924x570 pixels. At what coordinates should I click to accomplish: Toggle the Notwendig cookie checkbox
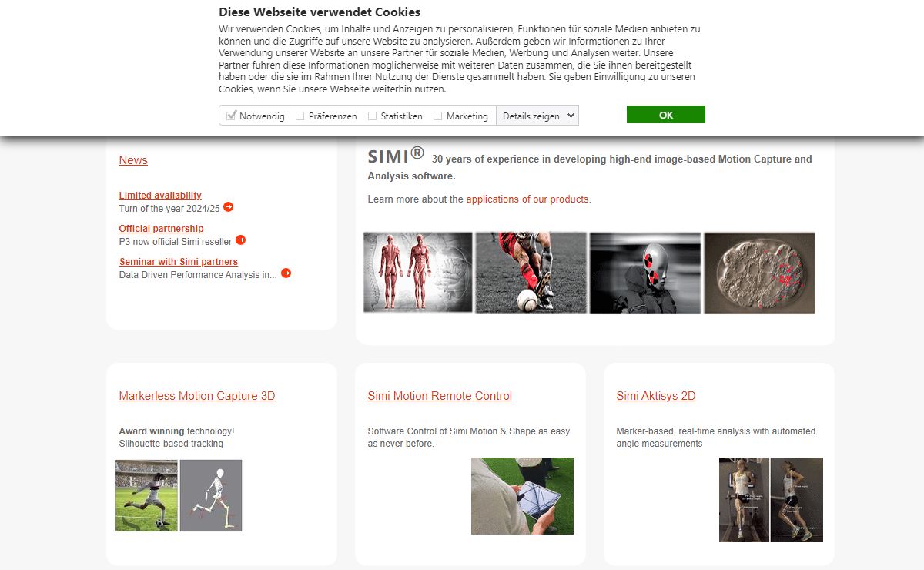pos(231,116)
